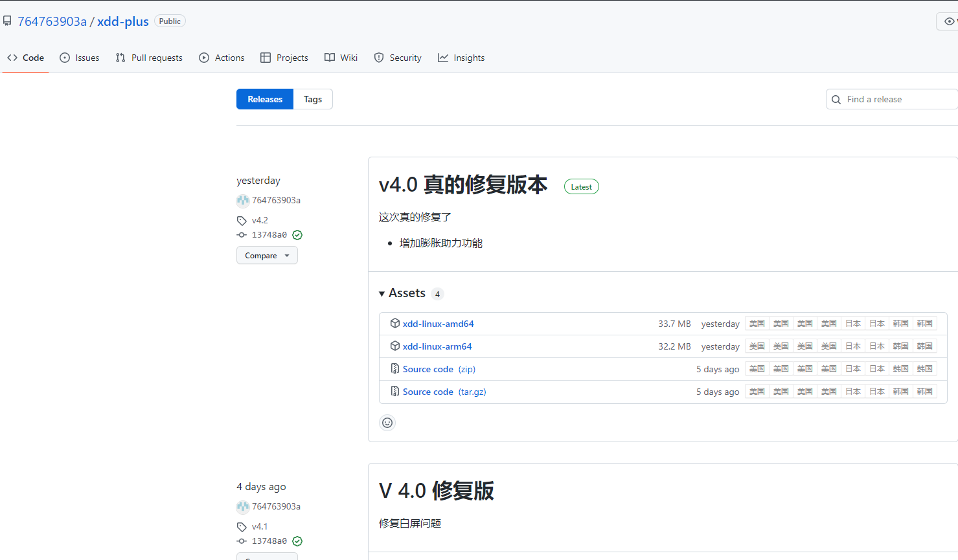Click the v4.2 tag icon

click(x=242, y=221)
